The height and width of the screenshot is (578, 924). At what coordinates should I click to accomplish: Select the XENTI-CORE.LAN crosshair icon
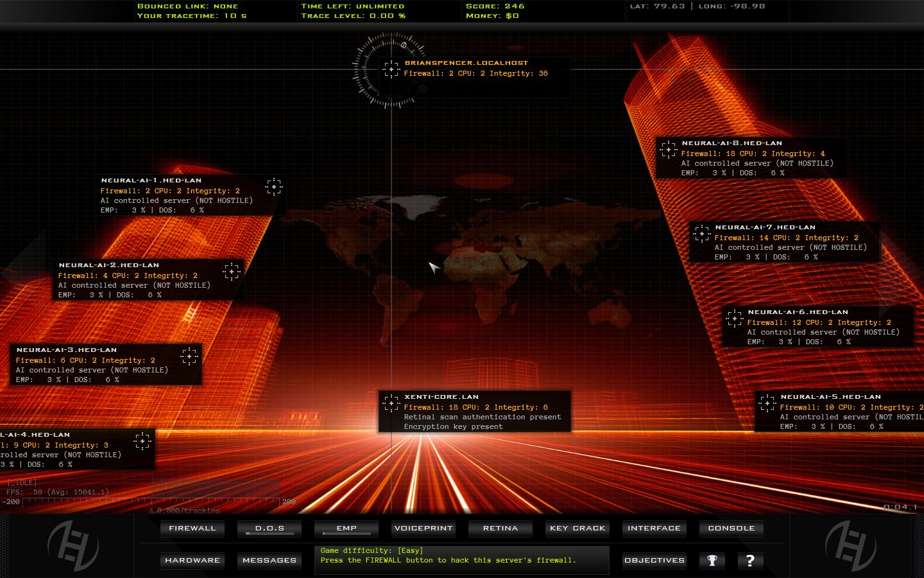pyautogui.click(x=391, y=403)
